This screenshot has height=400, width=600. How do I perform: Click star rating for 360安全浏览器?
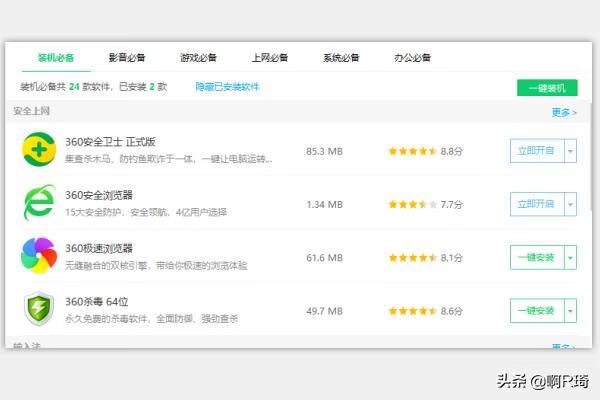tap(412, 204)
